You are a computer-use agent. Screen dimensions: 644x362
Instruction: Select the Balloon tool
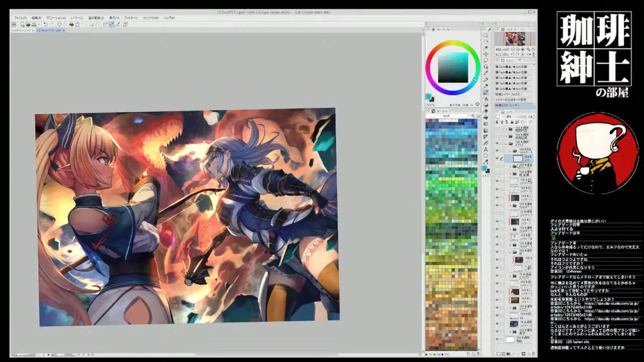tap(486, 156)
